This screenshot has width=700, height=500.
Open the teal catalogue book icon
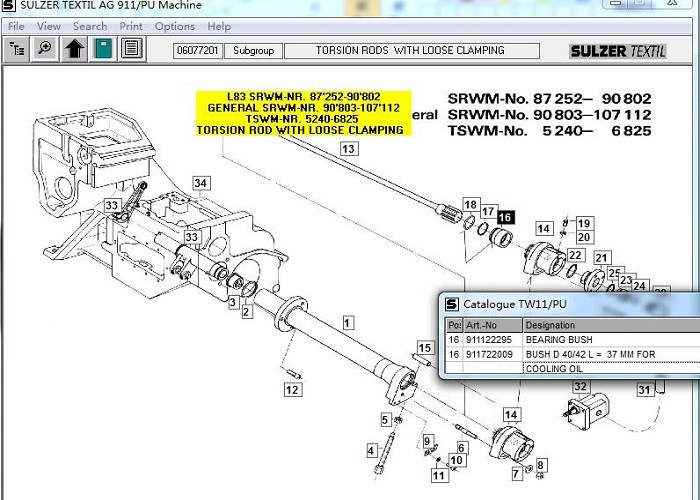pyautogui.click(x=103, y=49)
